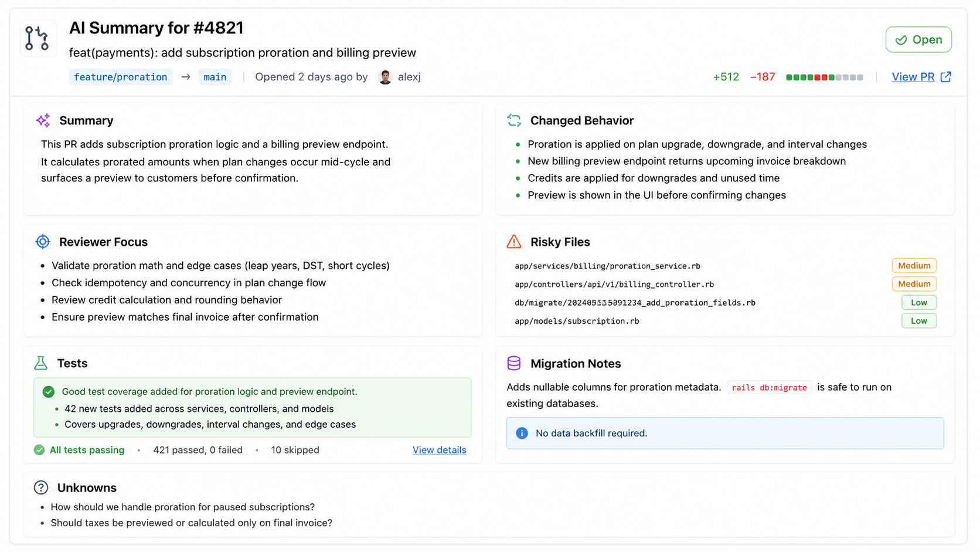Click the 421 passed, 0 failed text

tap(198, 450)
